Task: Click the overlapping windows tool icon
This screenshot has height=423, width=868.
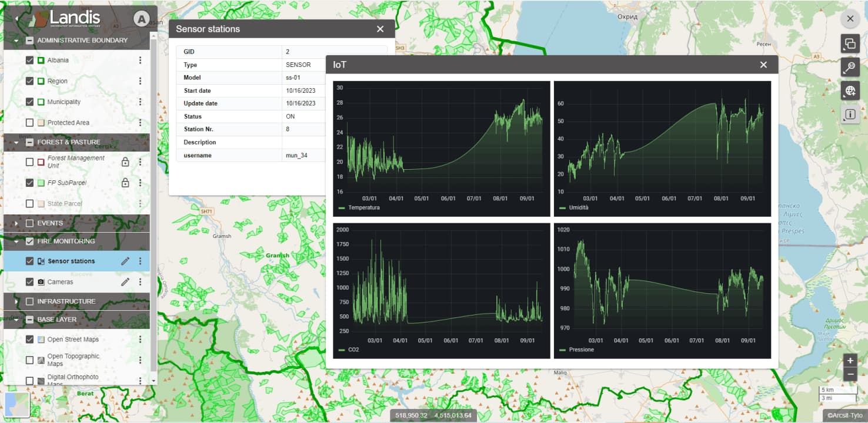Action: pyautogui.click(x=849, y=43)
